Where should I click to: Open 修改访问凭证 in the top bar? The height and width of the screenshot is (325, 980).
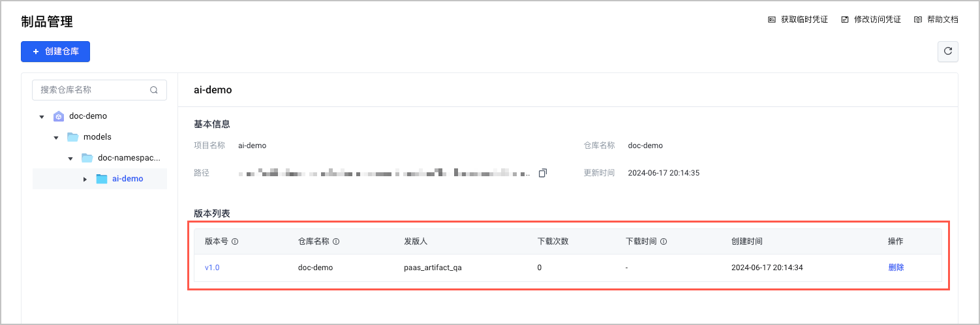pyautogui.click(x=870, y=20)
